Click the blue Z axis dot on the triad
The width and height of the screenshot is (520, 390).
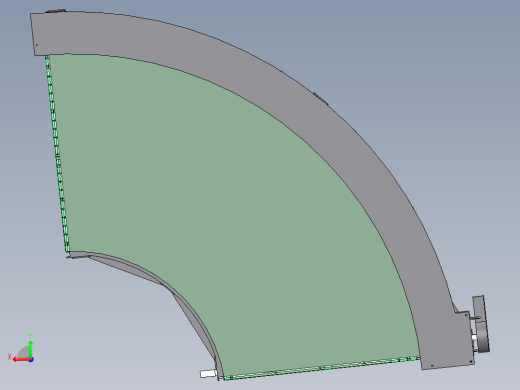[31, 360]
